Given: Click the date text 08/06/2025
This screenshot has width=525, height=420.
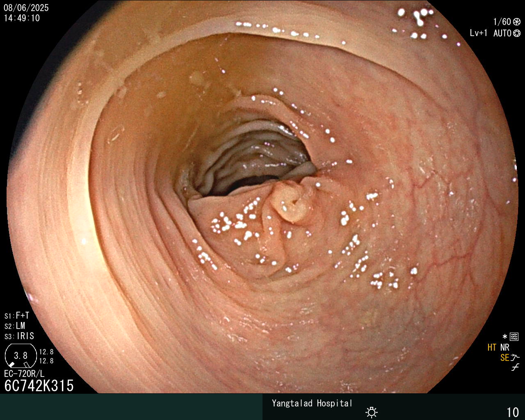Looking at the screenshot, I should point(26,8).
